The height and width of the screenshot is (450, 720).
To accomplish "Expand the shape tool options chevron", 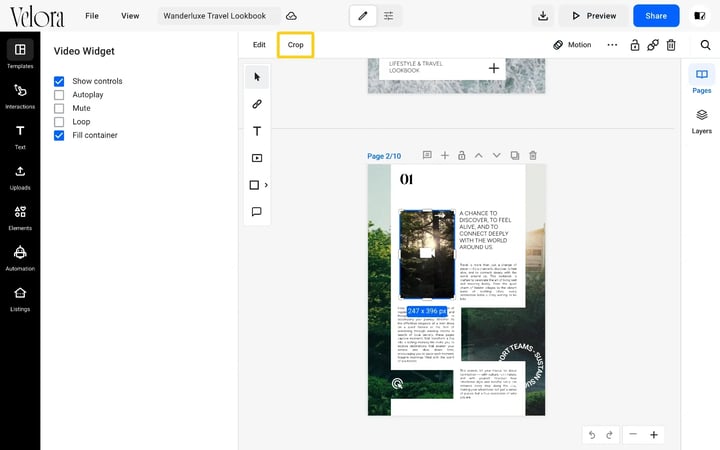I will coord(266,185).
